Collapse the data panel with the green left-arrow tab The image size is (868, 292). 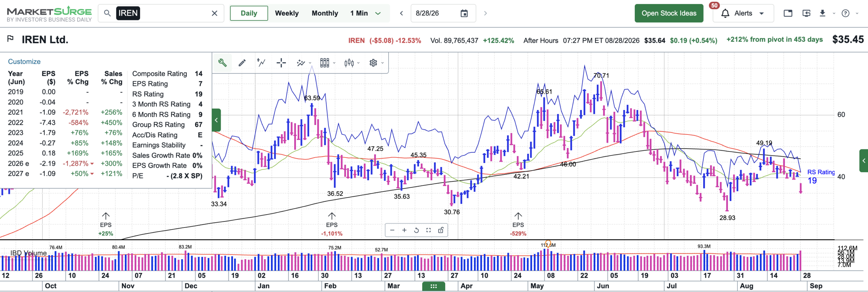click(x=216, y=120)
